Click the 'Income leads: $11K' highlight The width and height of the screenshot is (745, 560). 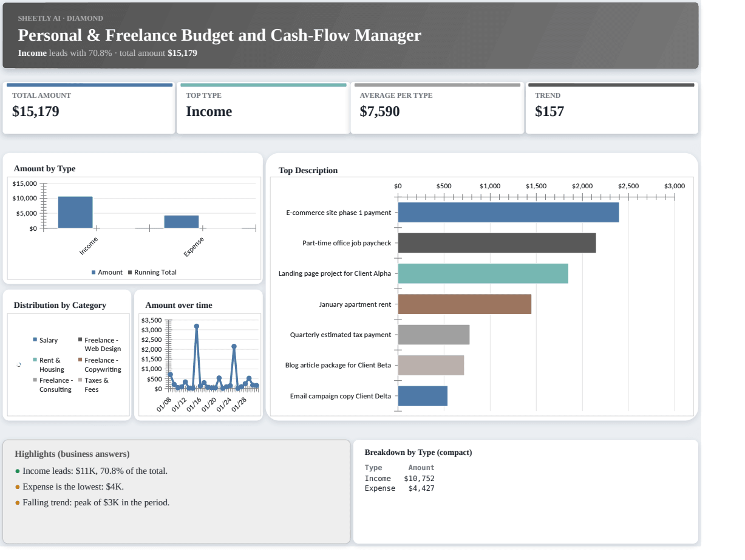(95, 471)
